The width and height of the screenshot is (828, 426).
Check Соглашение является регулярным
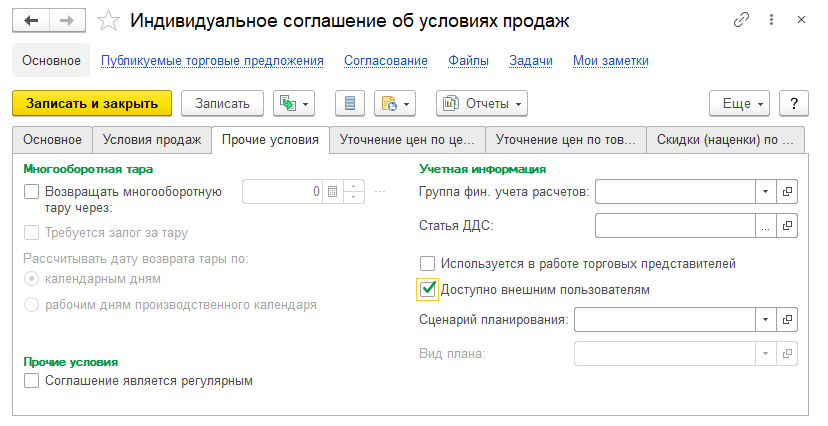pos(31,380)
